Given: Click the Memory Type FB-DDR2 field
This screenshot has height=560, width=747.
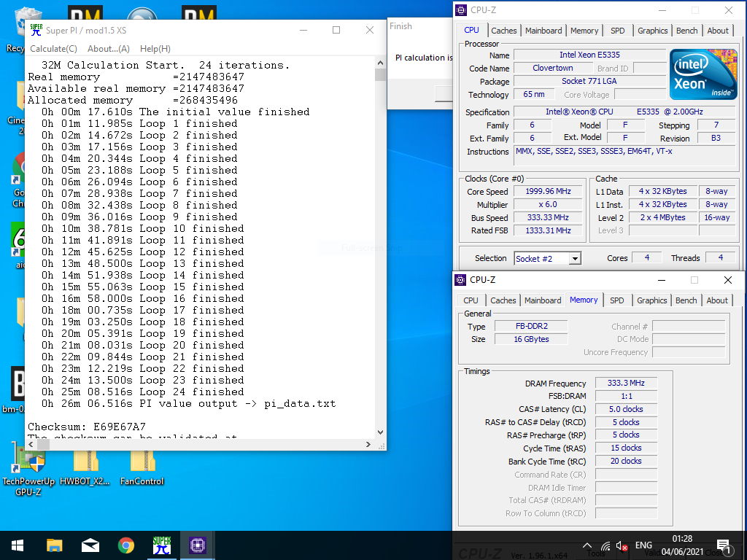Looking at the screenshot, I should (x=531, y=326).
